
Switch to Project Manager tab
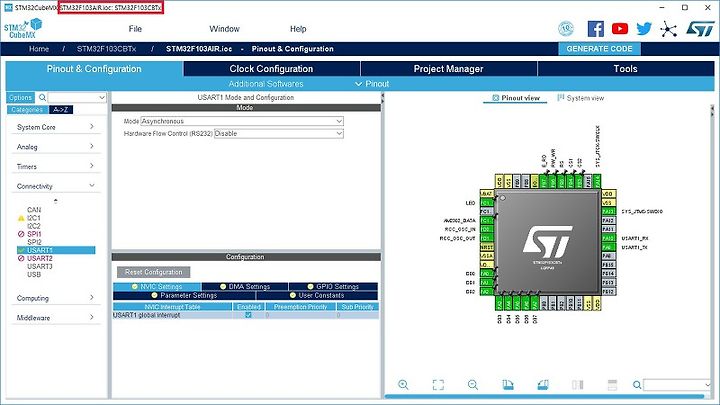click(x=449, y=69)
